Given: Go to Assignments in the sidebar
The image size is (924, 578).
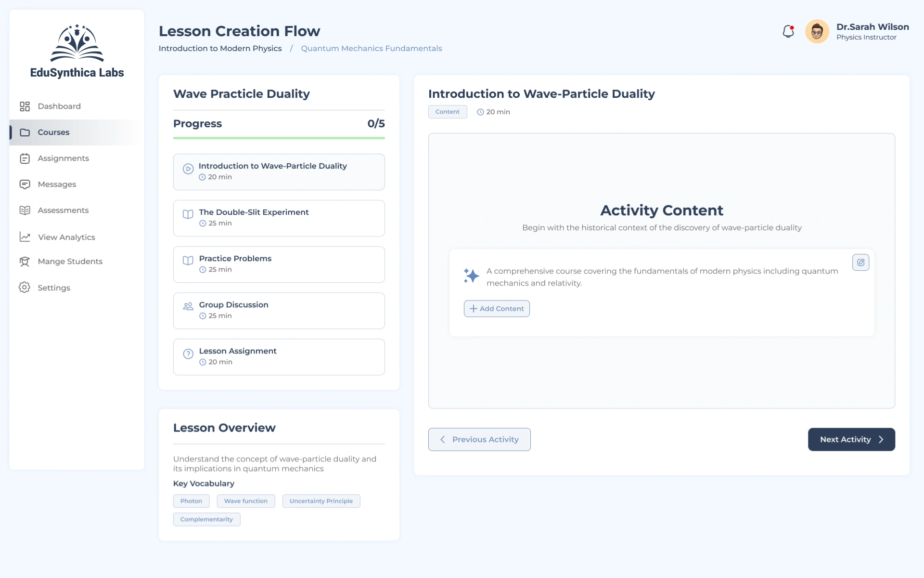Looking at the screenshot, I should coord(63,158).
